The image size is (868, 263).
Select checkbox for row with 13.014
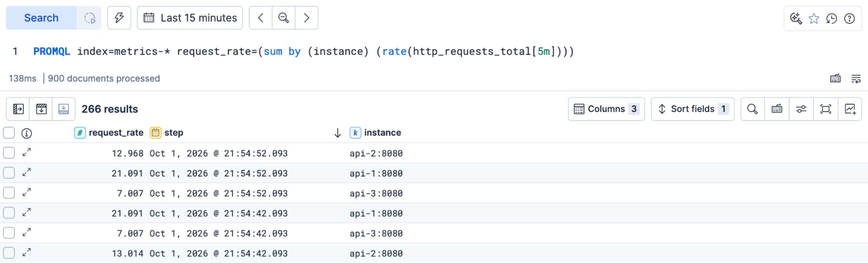[x=9, y=253]
